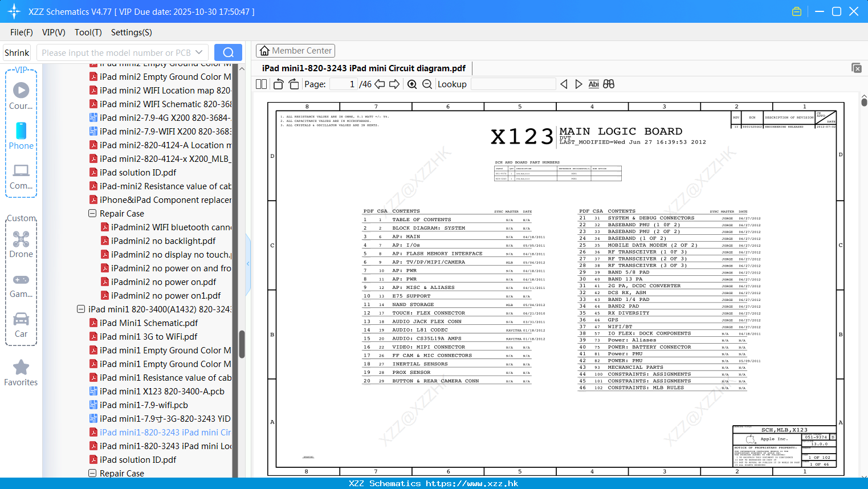Toggle the Abi match text option
This screenshot has width=868, height=489.
(x=593, y=84)
